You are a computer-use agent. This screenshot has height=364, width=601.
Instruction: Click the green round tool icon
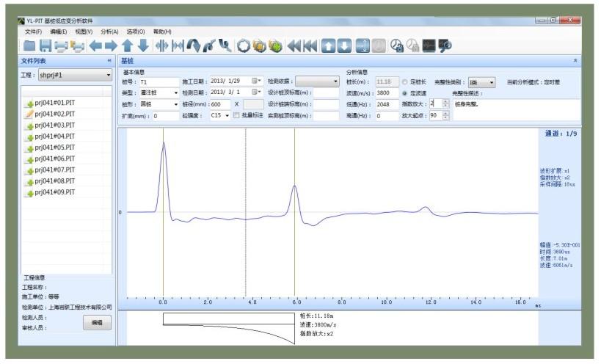coord(275,46)
